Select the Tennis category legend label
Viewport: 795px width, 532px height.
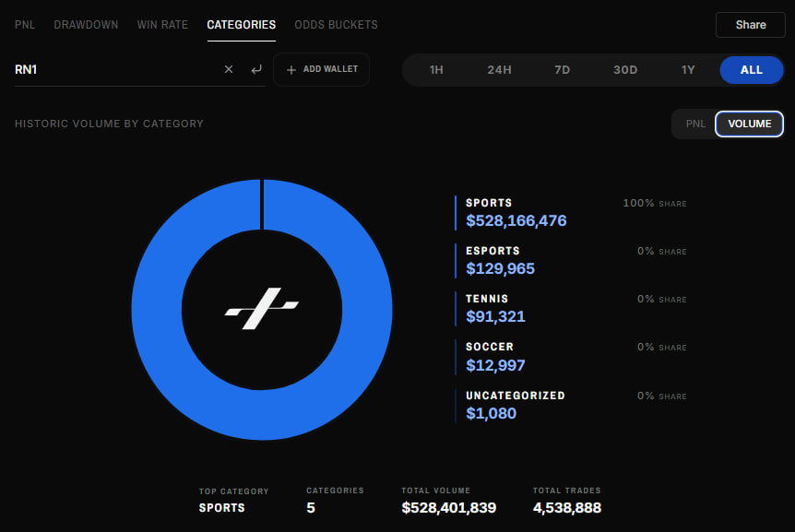(x=487, y=299)
